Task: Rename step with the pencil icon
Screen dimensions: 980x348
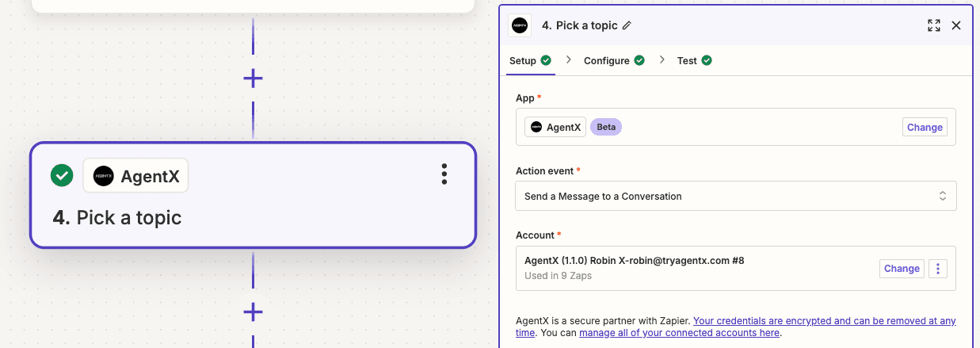Action: point(627,25)
